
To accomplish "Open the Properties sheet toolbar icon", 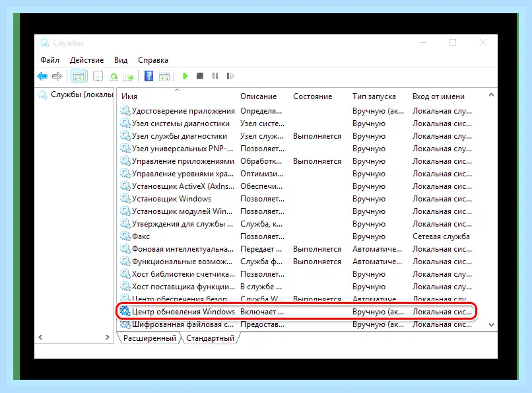I will 98,77.
